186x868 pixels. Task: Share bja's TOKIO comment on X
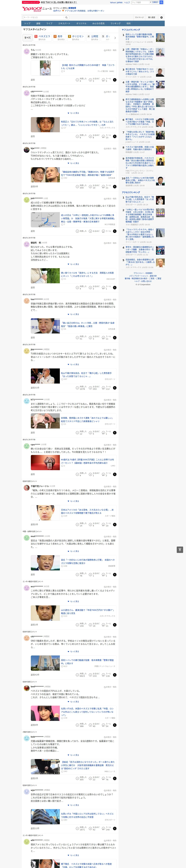coord(115,187)
